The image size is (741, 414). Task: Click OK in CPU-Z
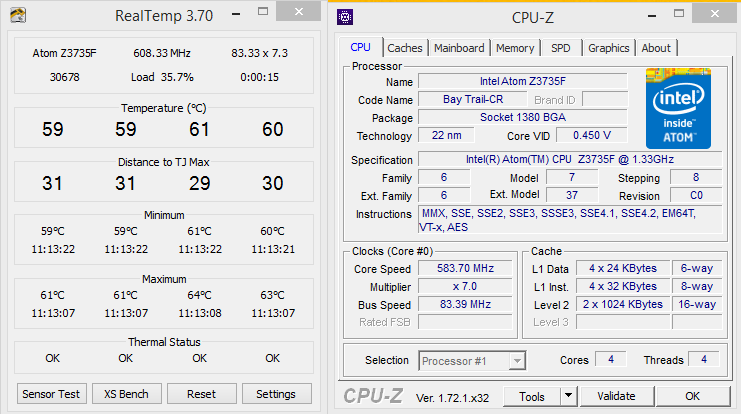(x=693, y=396)
